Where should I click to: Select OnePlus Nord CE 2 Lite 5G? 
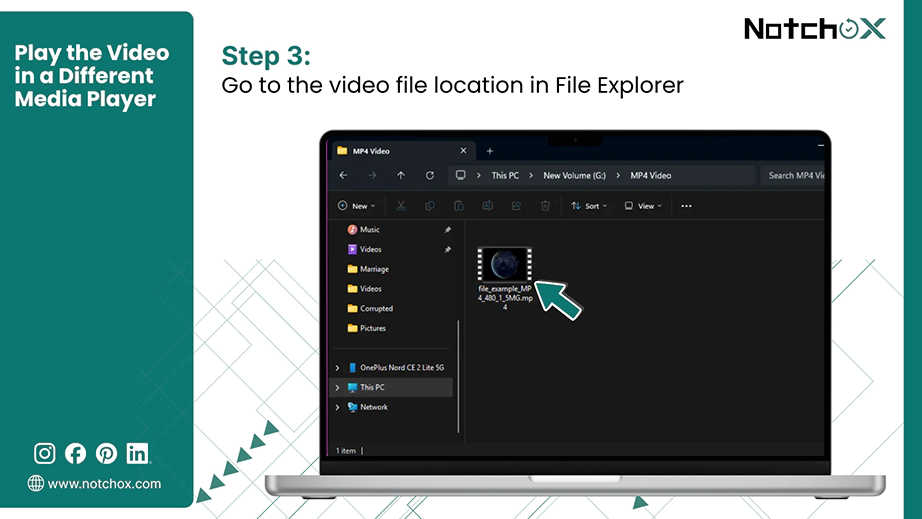click(x=402, y=367)
